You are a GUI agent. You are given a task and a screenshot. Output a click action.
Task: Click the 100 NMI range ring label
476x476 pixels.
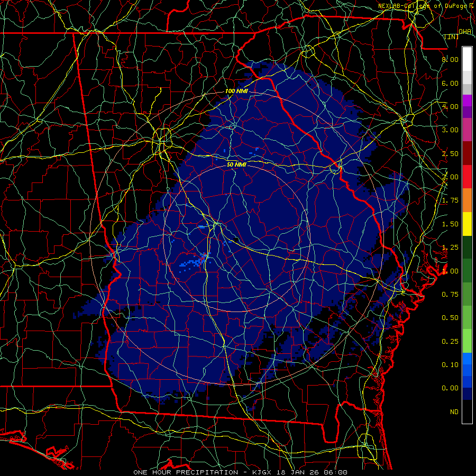pos(236,91)
